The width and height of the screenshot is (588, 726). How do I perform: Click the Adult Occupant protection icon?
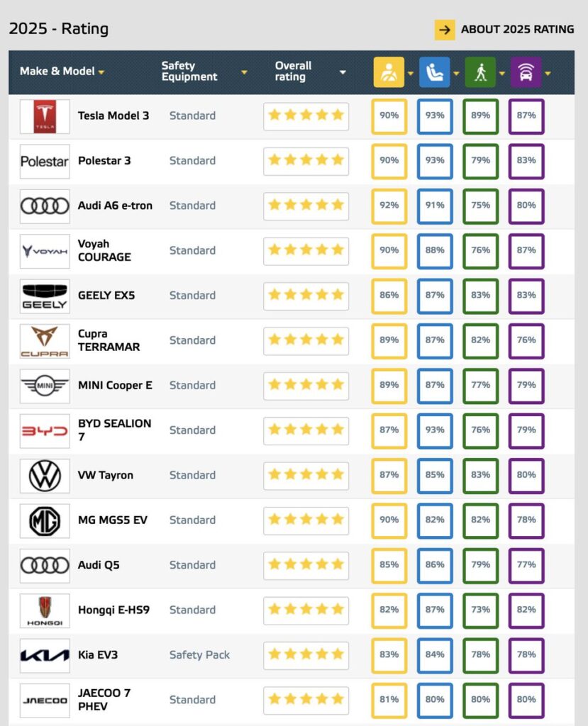(x=389, y=72)
